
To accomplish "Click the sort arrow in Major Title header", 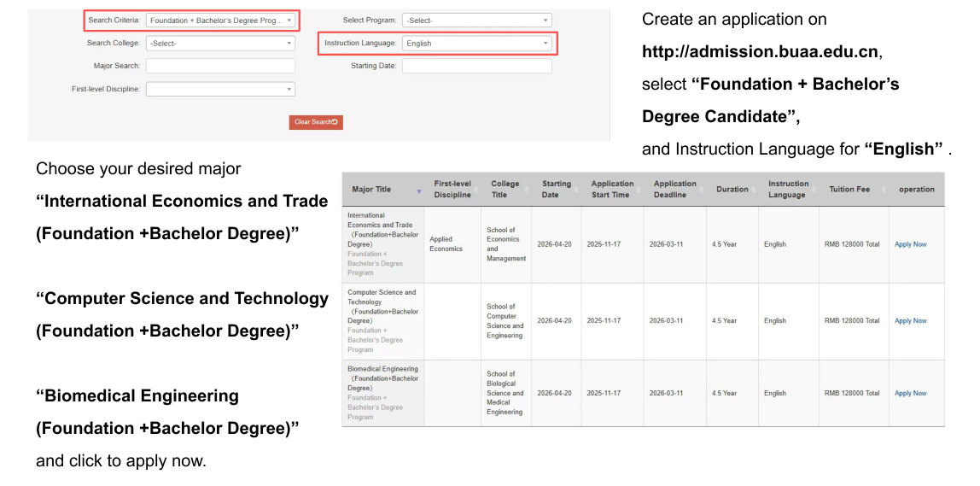I will (x=418, y=191).
